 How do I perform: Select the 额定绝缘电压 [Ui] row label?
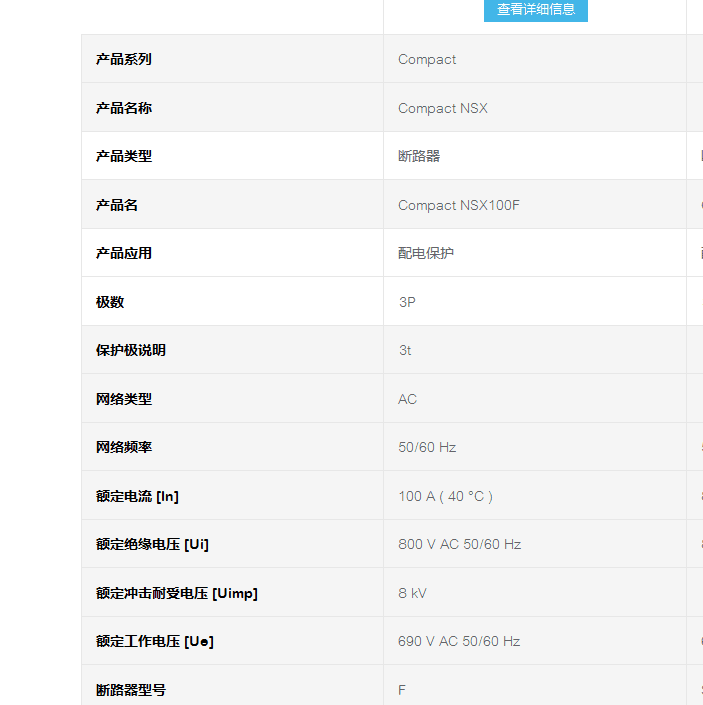[x=152, y=544]
